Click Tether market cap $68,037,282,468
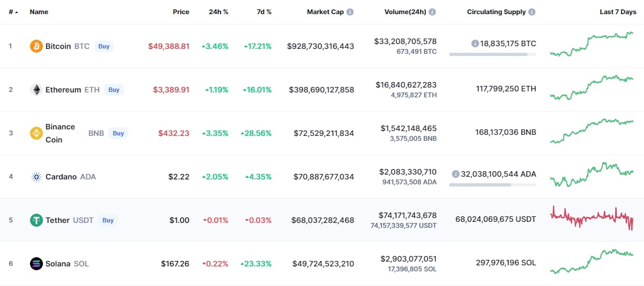 point(323,220)
